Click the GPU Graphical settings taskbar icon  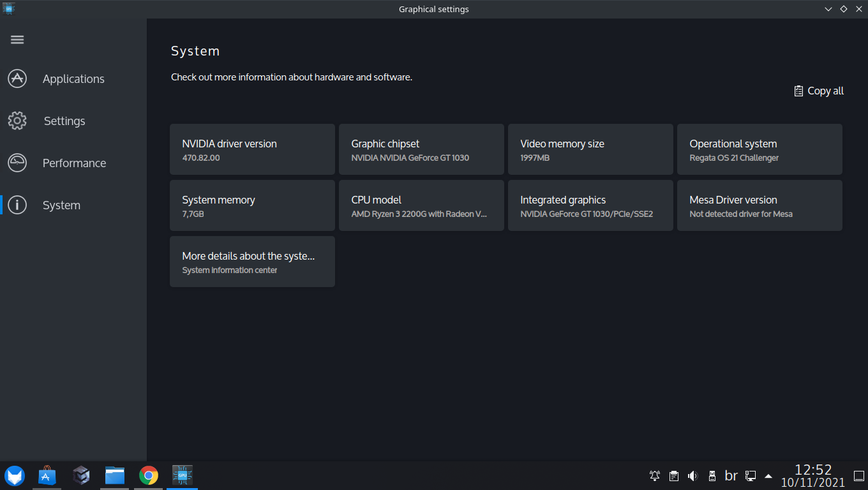coord(183,476)
